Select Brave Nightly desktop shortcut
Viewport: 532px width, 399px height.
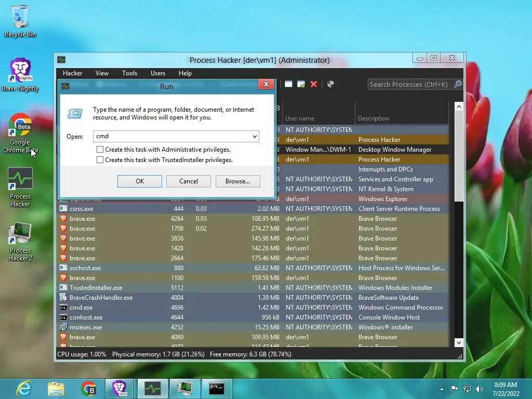coord(20,75)
